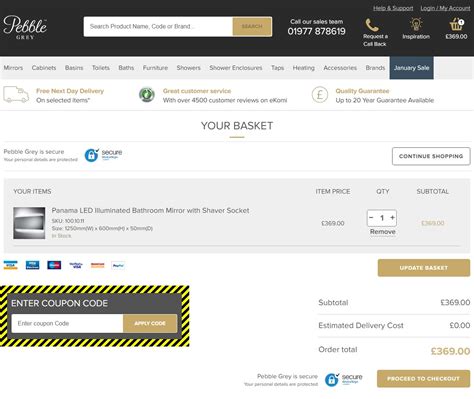Click the Quality Guarantee heading

pos(362,91)
